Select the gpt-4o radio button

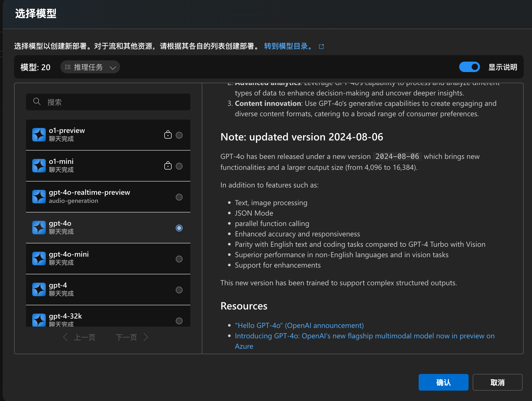click(x=179, y=228)
